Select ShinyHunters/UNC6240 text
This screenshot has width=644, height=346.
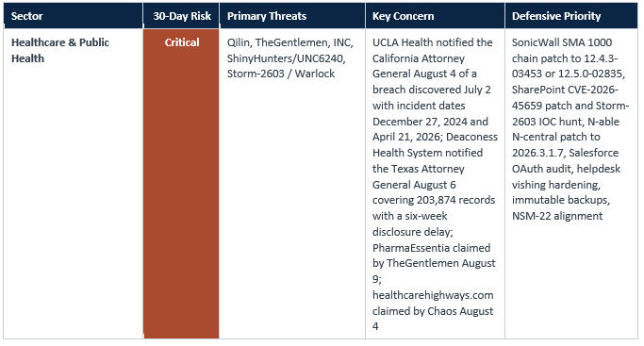[286, 58]
